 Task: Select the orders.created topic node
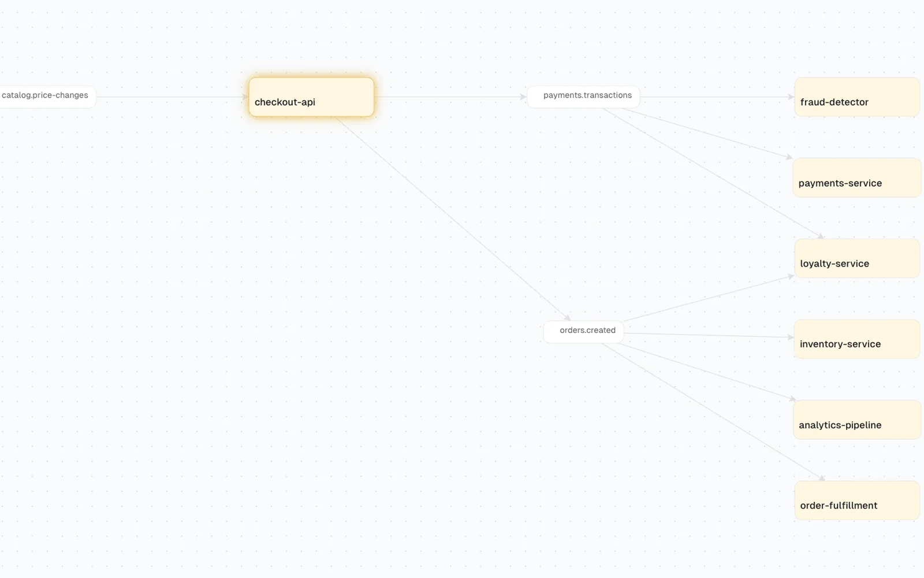(583, 332)
